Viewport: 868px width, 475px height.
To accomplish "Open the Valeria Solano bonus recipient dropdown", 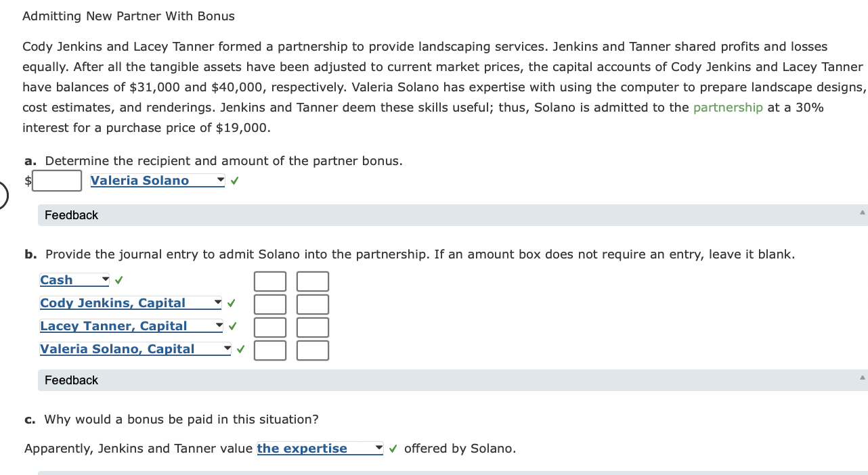I will (157, 181).
